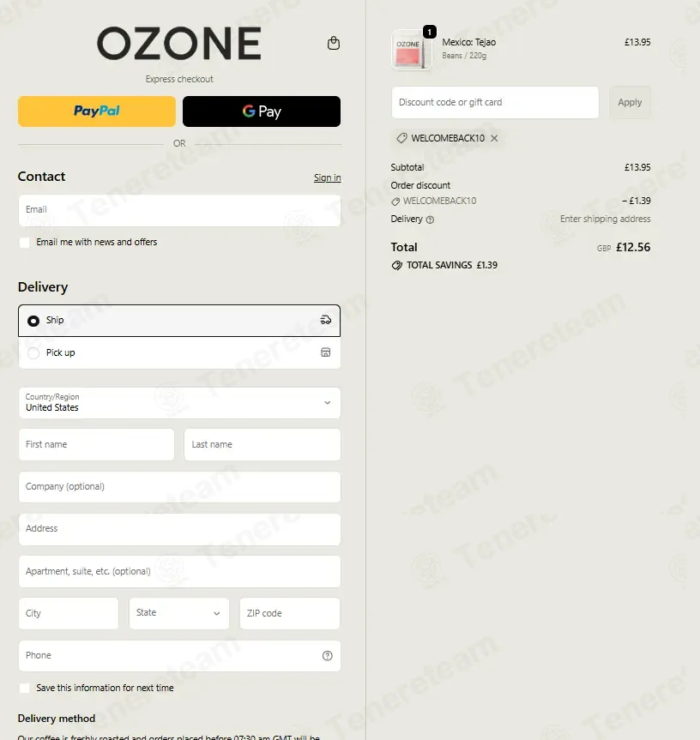Click the Phone field help icon
Viewport: 700px width, 740px height.
(327, 655)
